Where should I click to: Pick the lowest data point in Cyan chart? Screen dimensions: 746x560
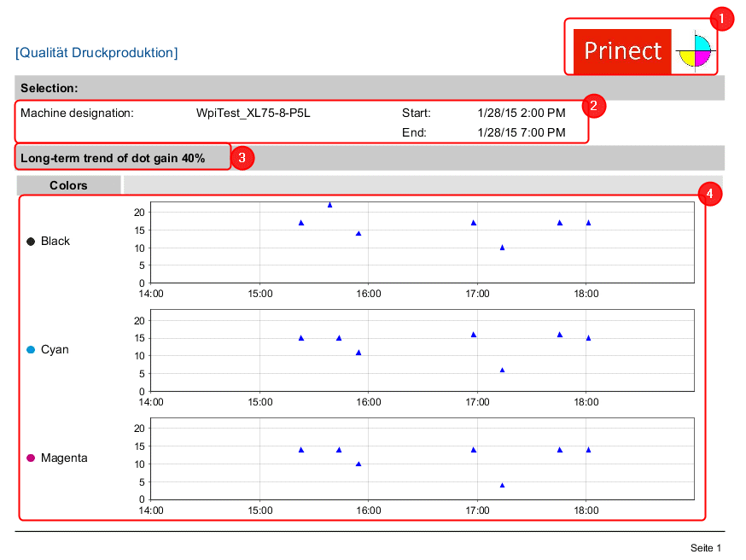click(x=502, y=370)
